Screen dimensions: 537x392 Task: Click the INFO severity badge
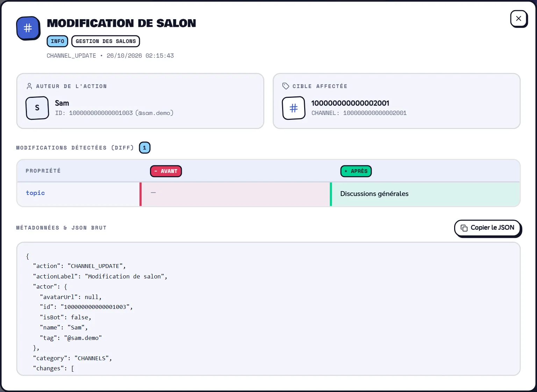(x=57, y=41)
